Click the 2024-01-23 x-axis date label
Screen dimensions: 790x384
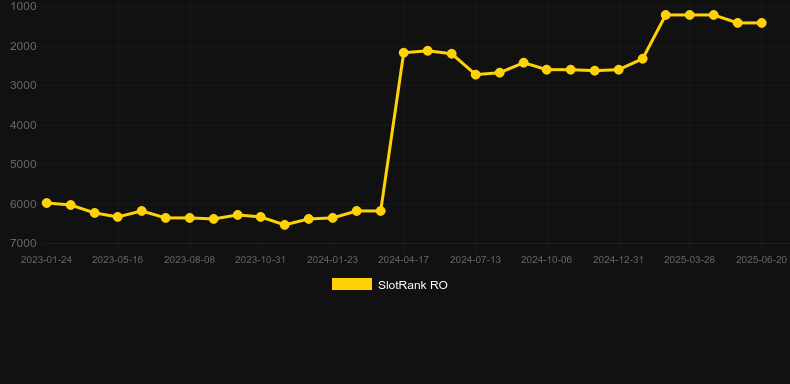333,260
